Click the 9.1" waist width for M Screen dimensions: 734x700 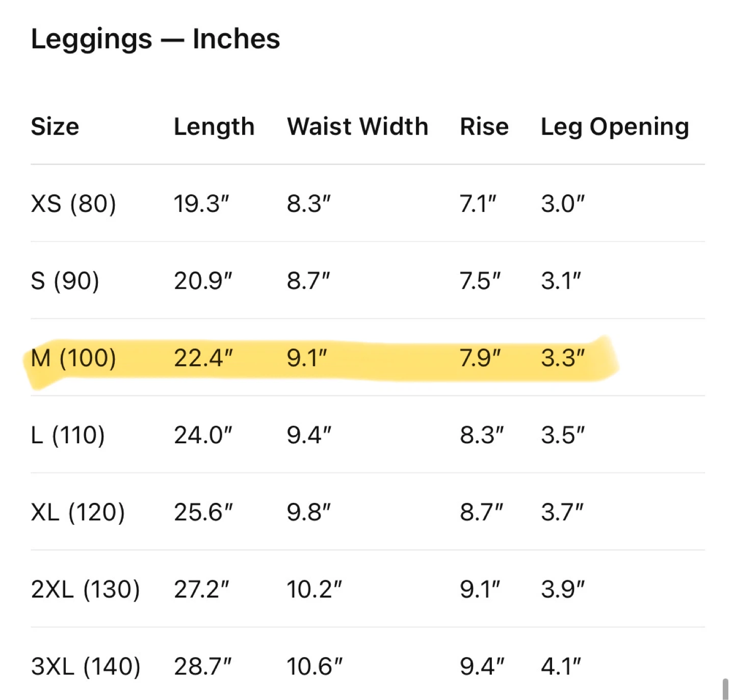(307, 358)
